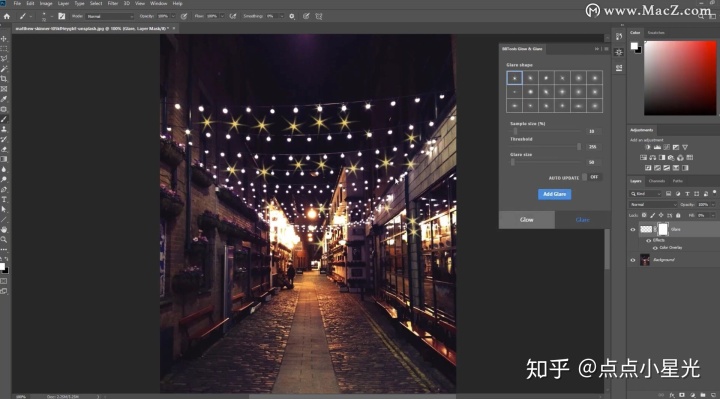Click the Threshold slider handle
This screenshot has width=720, height=399.
click(579, 146)
